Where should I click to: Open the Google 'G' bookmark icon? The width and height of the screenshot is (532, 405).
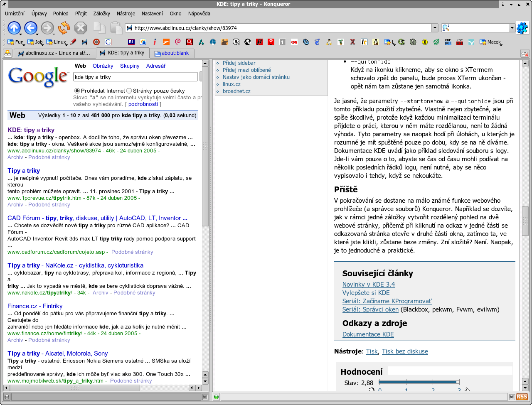tap(108, 42)
